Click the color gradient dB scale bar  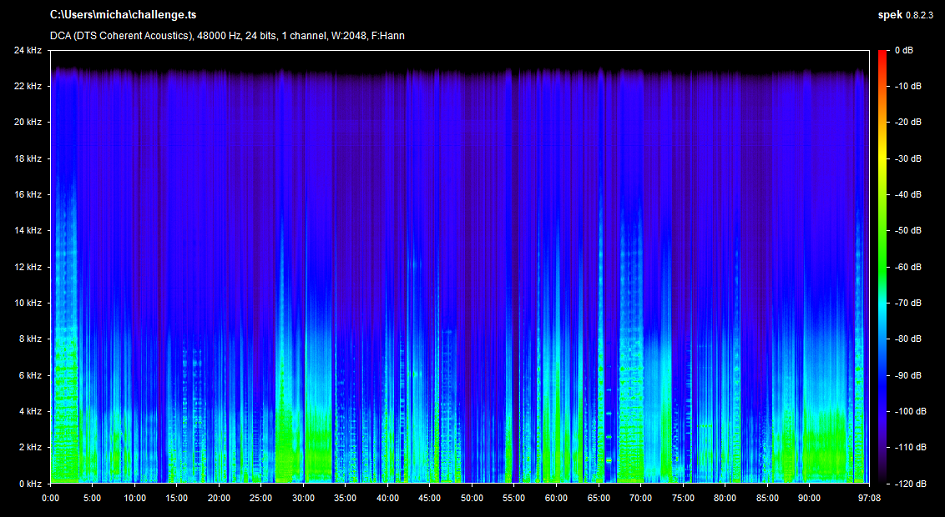[x=882, y=266]
